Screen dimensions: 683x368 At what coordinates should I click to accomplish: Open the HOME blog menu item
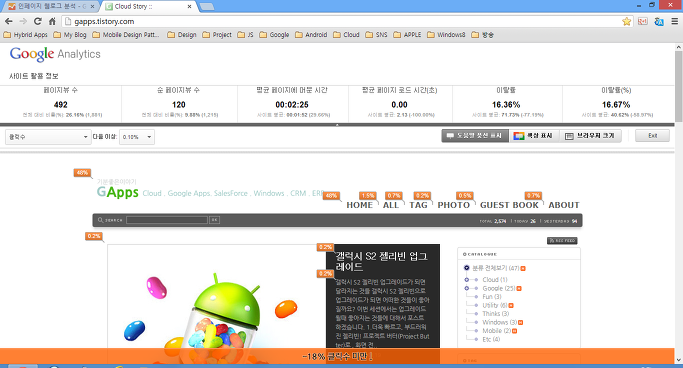tap(359, 205)
